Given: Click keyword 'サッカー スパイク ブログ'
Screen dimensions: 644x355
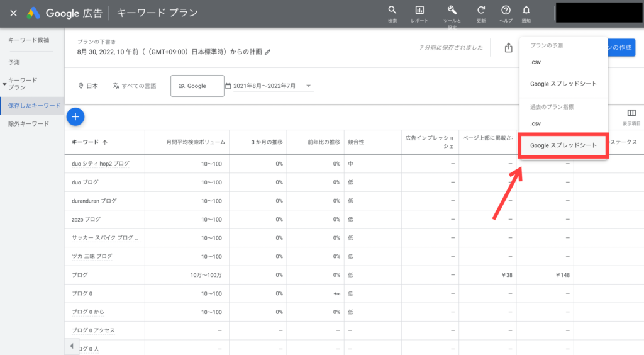Looking at the screenshot, I should [x=105, y=238].
